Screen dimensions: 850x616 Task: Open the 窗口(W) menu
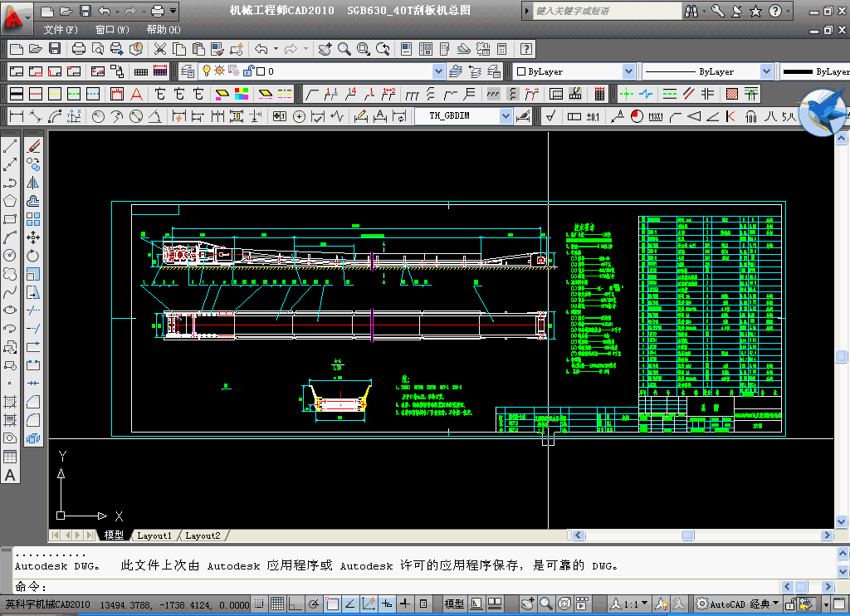pyautogui.click(x=112, y=30)
